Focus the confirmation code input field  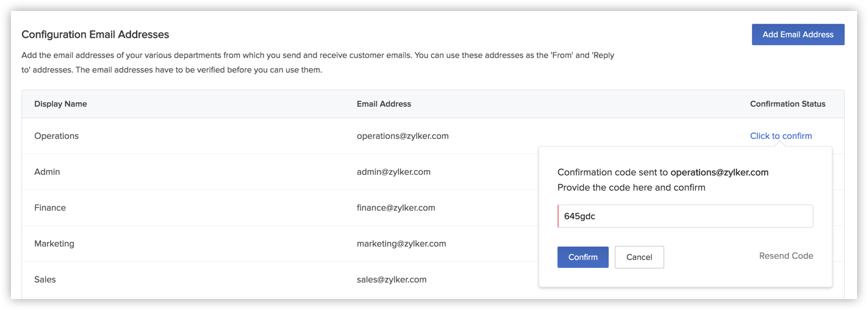tap(684, 216)
